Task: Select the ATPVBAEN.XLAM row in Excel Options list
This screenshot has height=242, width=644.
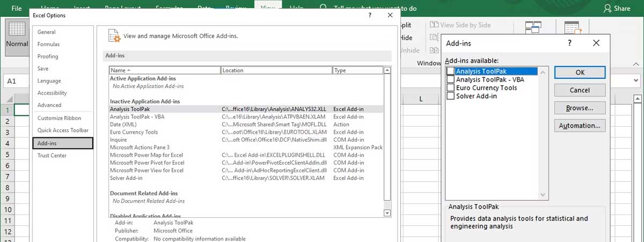Action: click(246, 116)
